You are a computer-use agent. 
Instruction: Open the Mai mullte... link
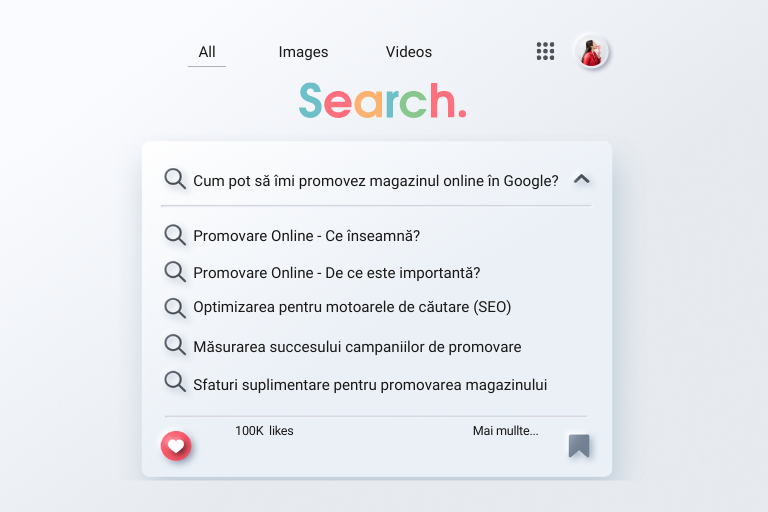click(505, 431)
